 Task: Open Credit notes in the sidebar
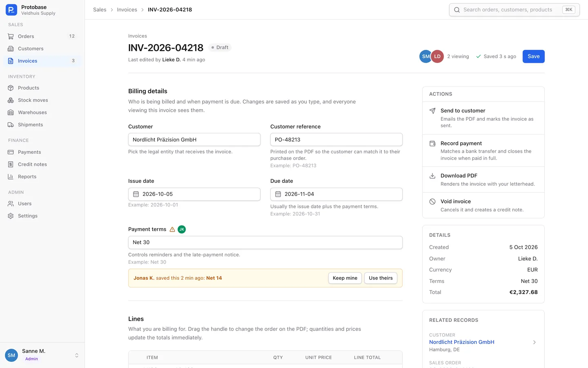coord(42,164)
